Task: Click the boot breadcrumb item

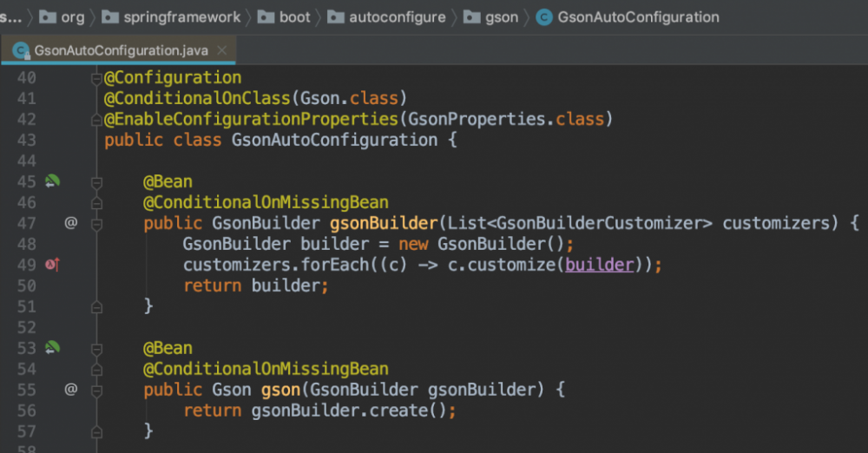Action: click(294, 16)
